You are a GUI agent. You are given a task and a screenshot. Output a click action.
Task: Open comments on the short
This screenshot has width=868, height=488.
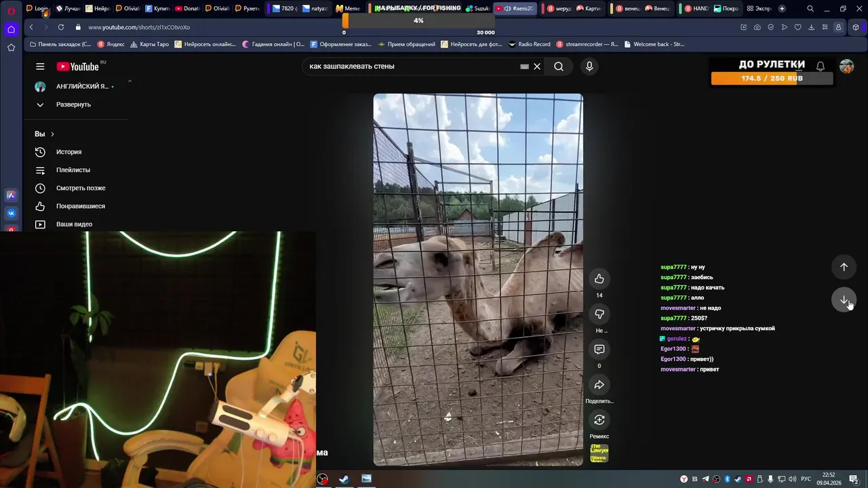coord(599,349)
